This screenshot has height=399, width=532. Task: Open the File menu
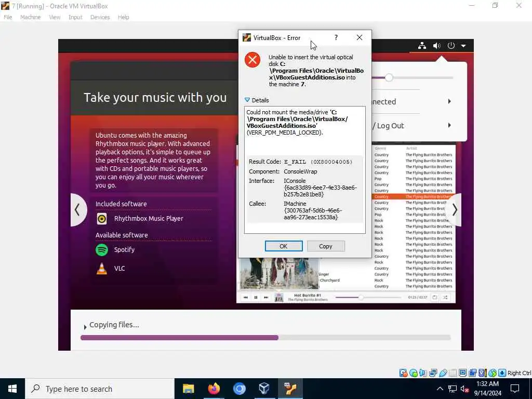tap(8, 17)
